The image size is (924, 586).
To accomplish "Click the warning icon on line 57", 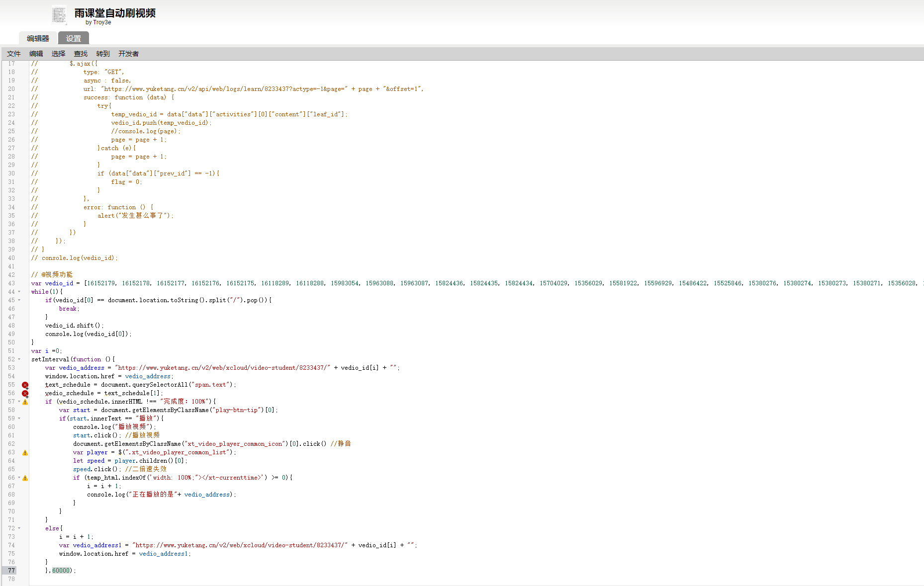I will tap(25, 402).
